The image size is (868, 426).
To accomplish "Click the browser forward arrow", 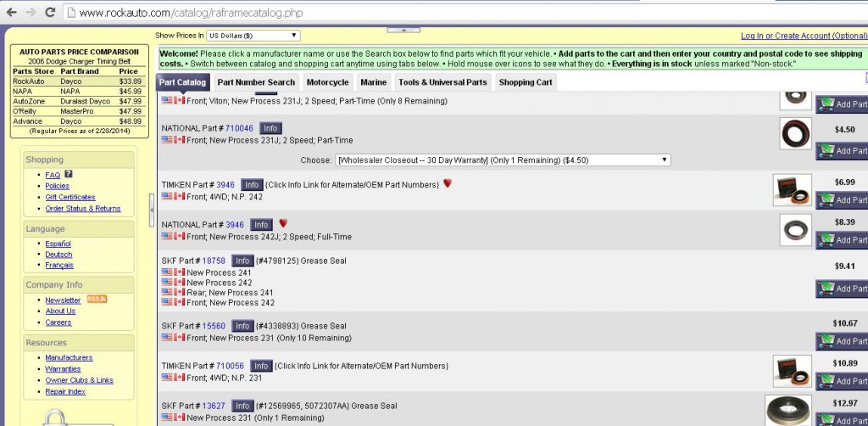I will click(x=31, y=12).
